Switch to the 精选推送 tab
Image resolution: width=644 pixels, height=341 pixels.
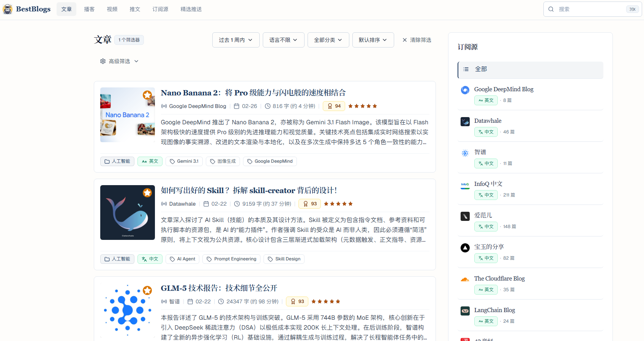(191, 9)
